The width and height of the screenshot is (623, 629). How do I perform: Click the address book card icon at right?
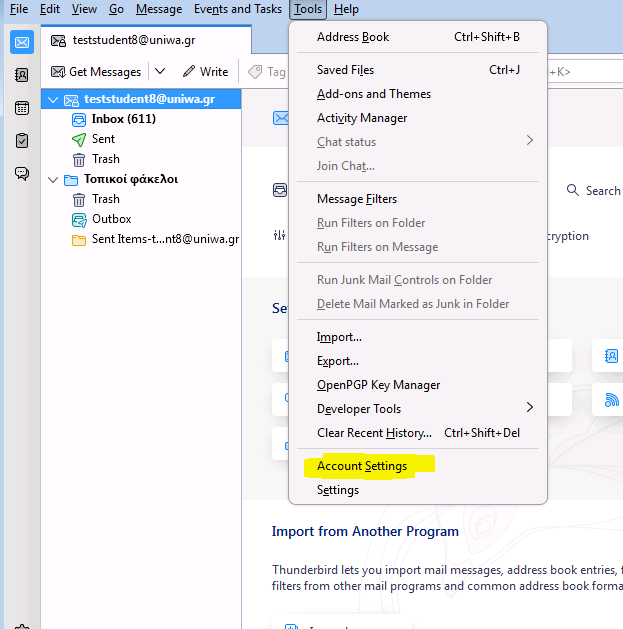click(x=611, y=356)
